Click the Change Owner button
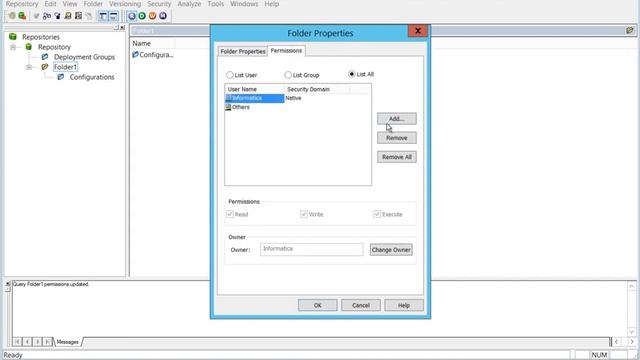The height and width of the screenshot is (360, 640). 391,249
